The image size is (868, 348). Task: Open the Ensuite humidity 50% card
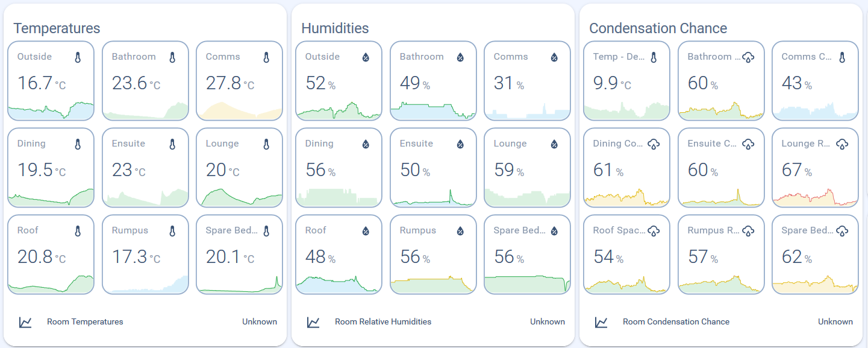433,168
